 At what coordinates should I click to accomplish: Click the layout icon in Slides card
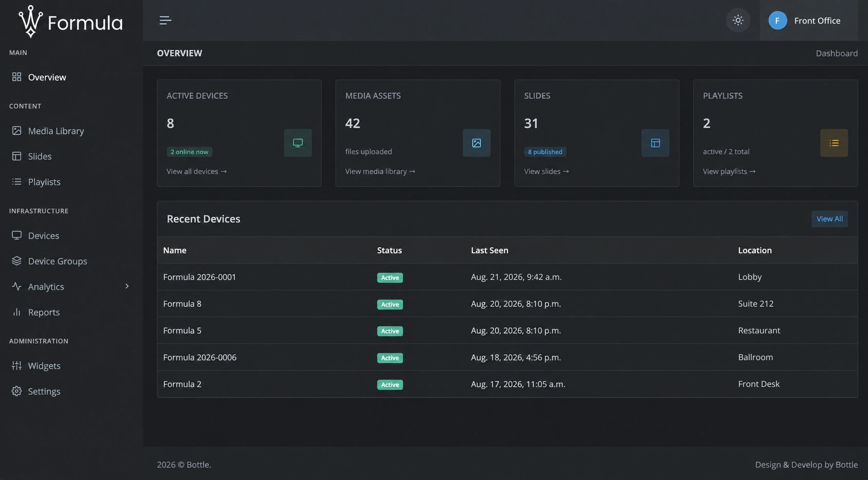[655, 143]
